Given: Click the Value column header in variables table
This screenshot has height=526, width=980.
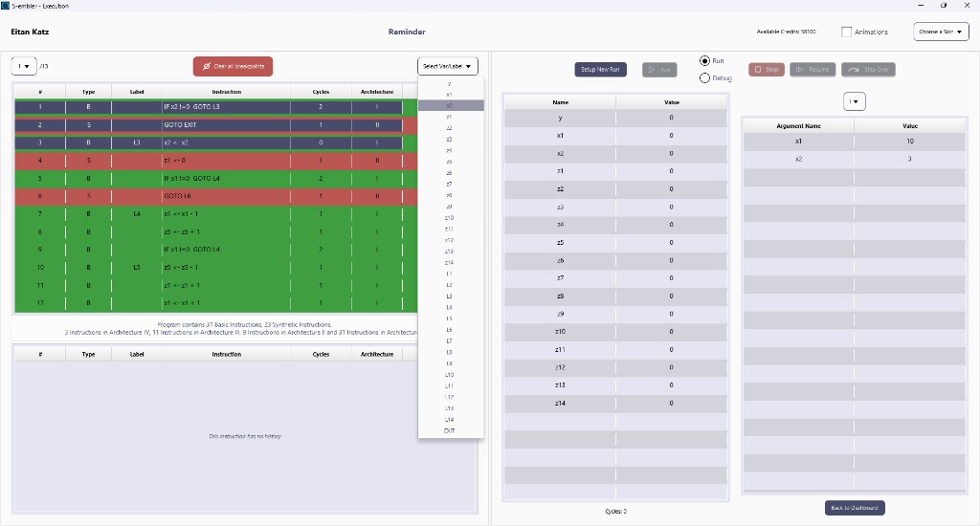Looking at the screenshot, I should [672, 102].
